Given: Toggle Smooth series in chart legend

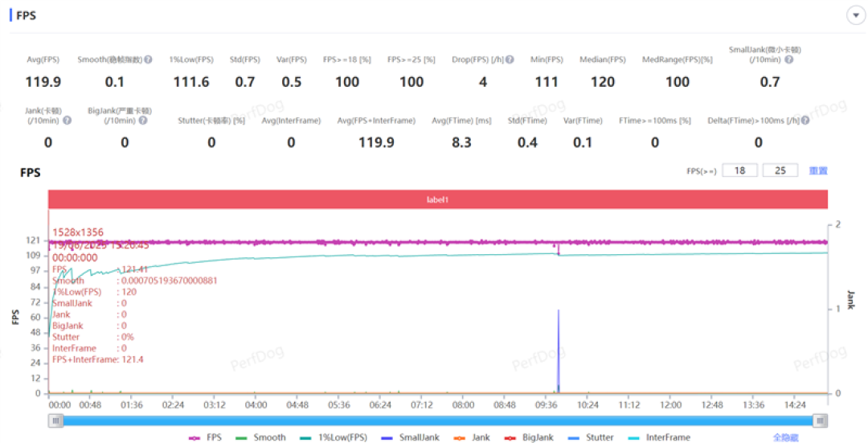Looking at the screenshot, I should coord(260,437).
